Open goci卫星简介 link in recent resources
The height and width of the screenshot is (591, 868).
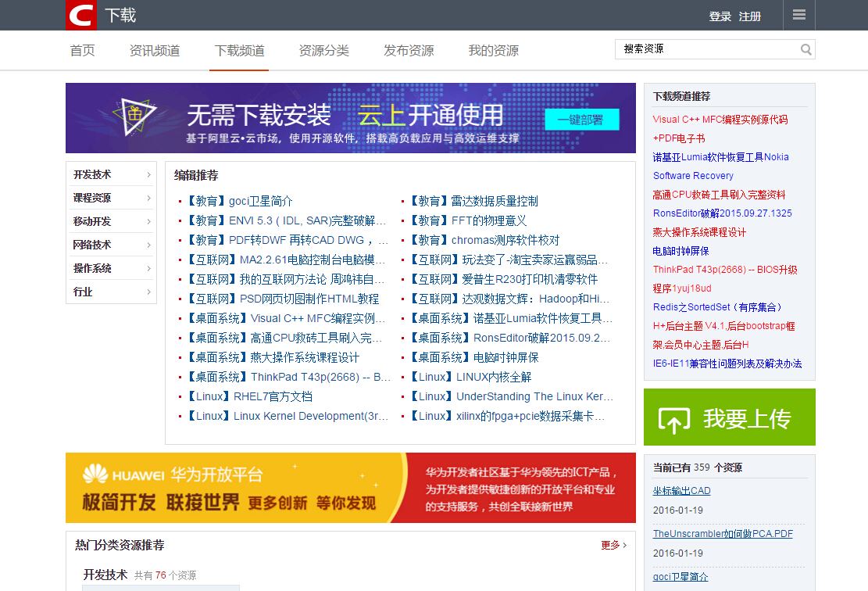(x=680, y=577)
